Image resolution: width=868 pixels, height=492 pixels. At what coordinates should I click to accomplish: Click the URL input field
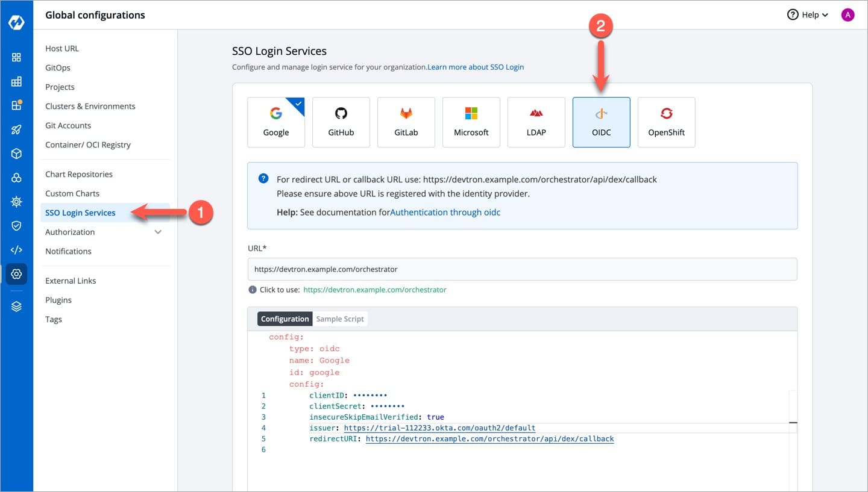coord(522,269)
